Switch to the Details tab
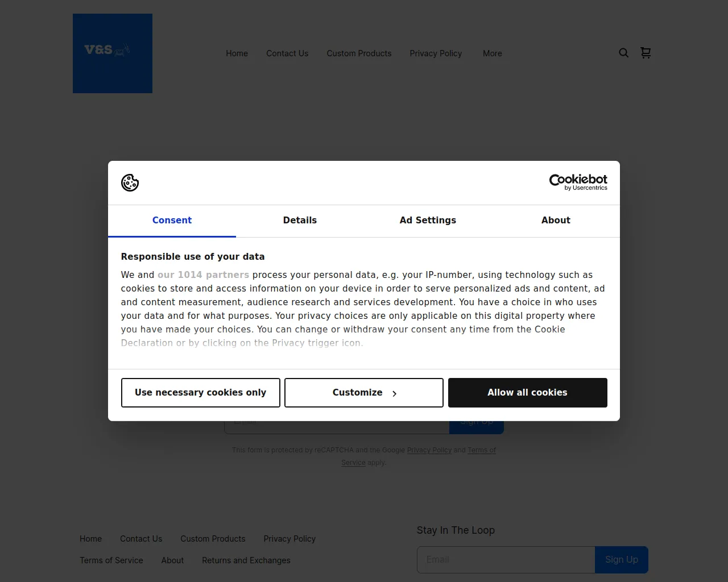The height and width of the screenshot is (582, 728). pos(300,221)
